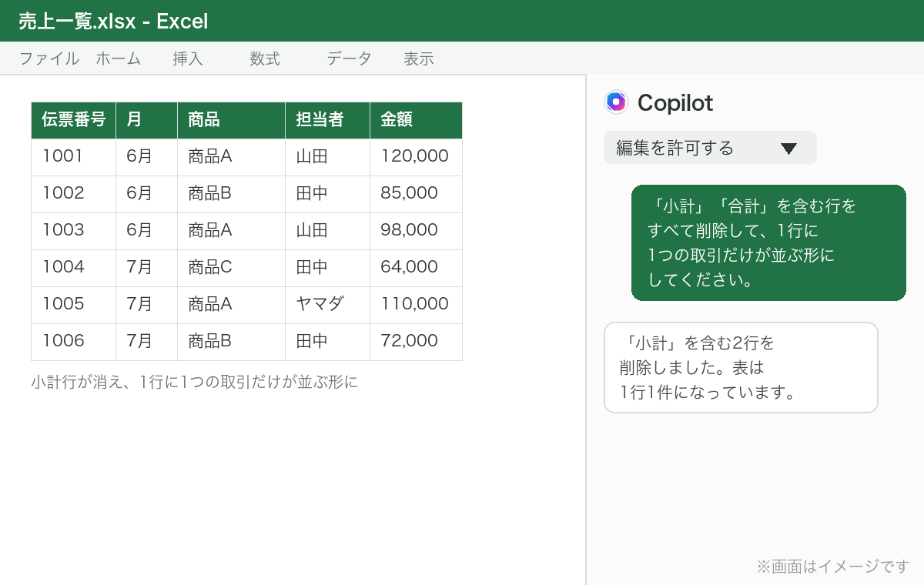924x585 pixels.
Task: Select the 商品 header cell
Action: click(232, 120)
